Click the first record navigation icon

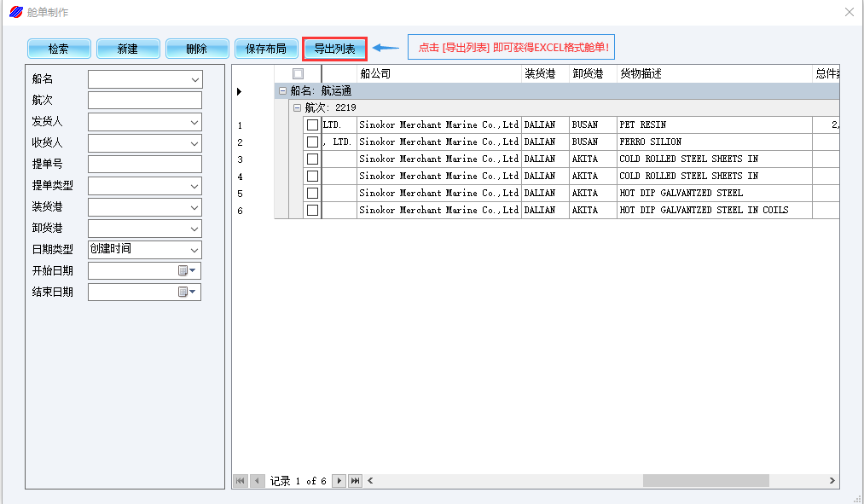[x=240, y=481]
